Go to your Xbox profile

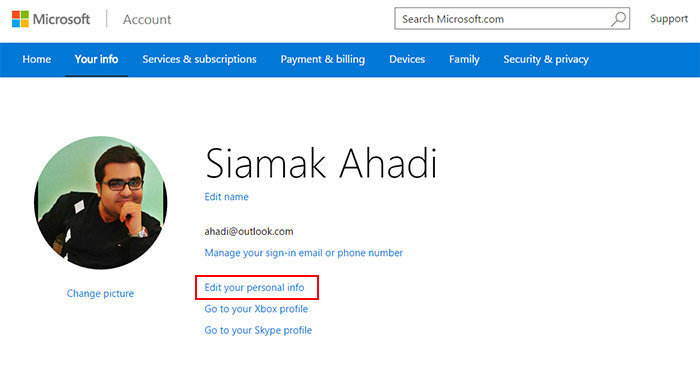point(256,309)
